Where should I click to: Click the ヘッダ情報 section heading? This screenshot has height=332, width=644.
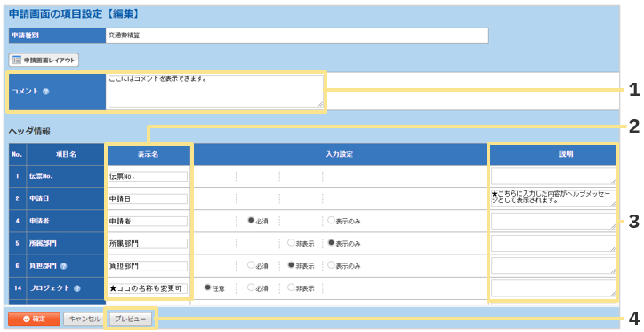point(29,132)
